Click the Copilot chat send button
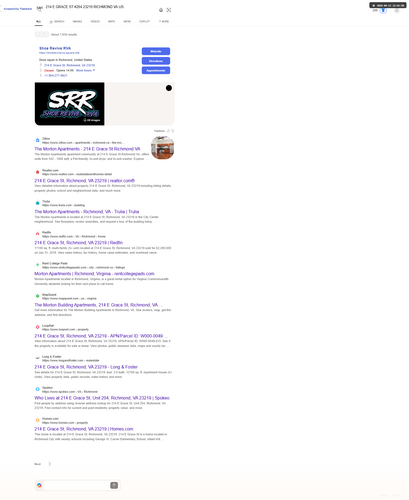The height and width of the screenshot is (500, 409). pyautogui.click(x=114, y=485)
